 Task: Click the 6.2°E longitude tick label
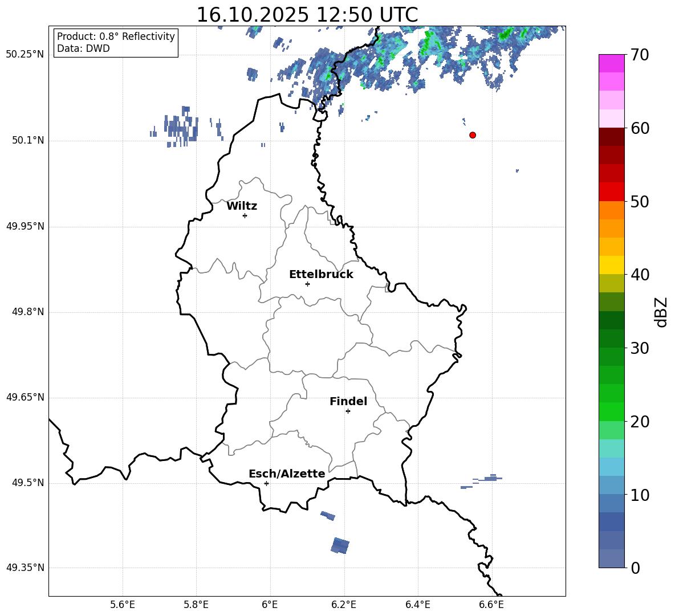344,604
